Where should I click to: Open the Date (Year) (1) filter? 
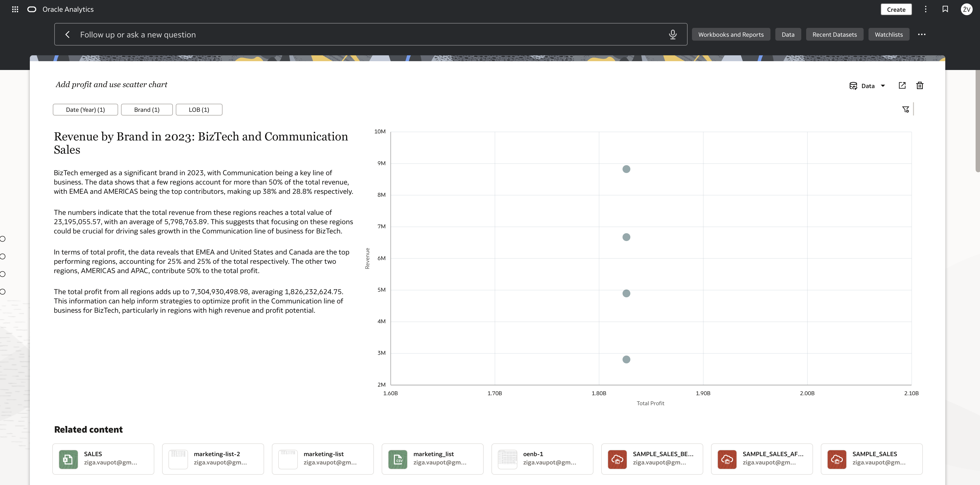coord(85,110)
